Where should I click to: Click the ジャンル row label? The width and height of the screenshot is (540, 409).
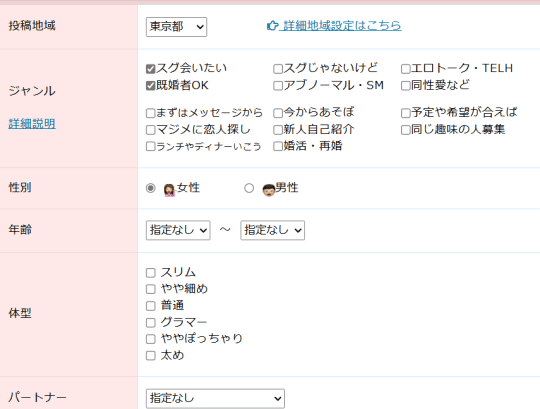pos(32,91)
